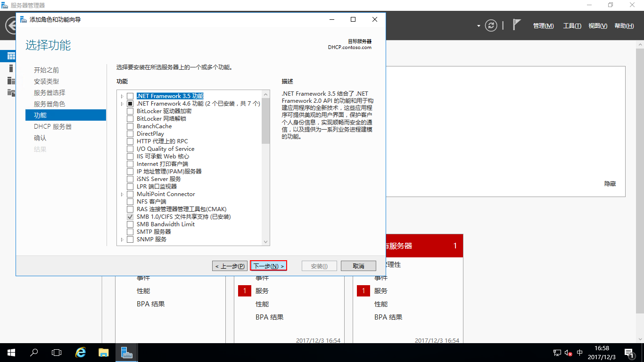The width and height of the screenshot is (644, 362).
Task: Click the 下一步(N) button
Action: click(x=268, y=266)
